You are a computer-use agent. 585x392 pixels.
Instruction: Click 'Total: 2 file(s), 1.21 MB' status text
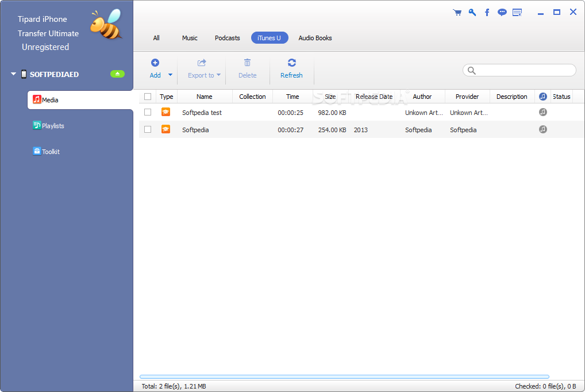point(174,386)
